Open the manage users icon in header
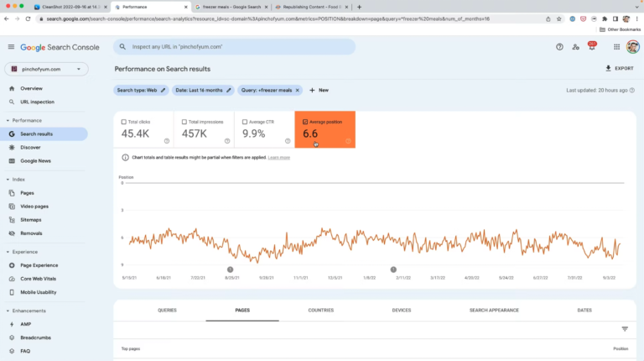The height and width of the screenshot is (361, 644). [575, 47]
